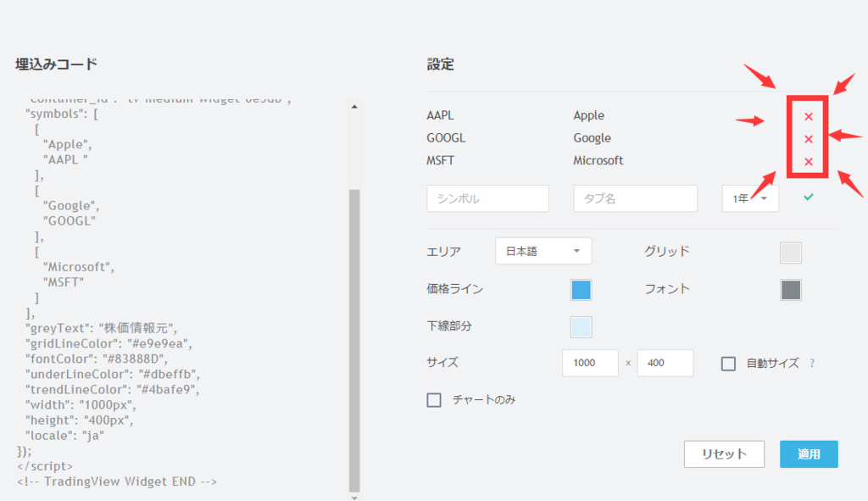Focus the シンボル input field

coord(487,198)
